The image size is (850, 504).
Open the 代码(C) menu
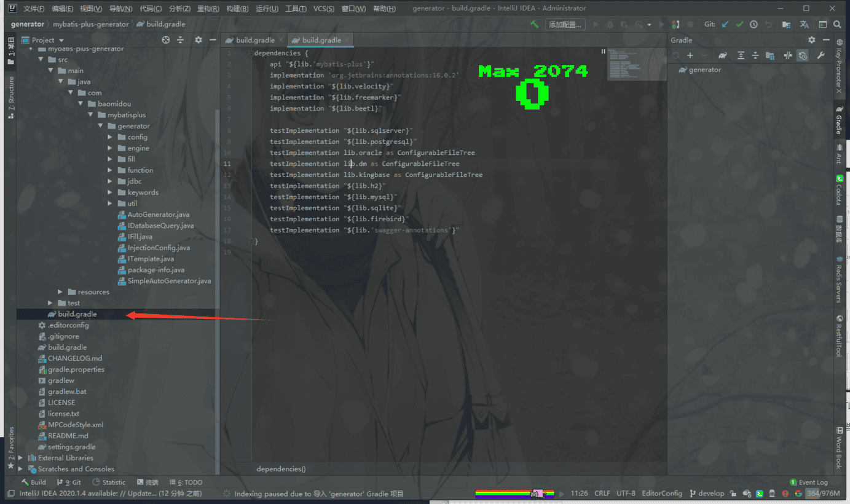tap(151, 9)
